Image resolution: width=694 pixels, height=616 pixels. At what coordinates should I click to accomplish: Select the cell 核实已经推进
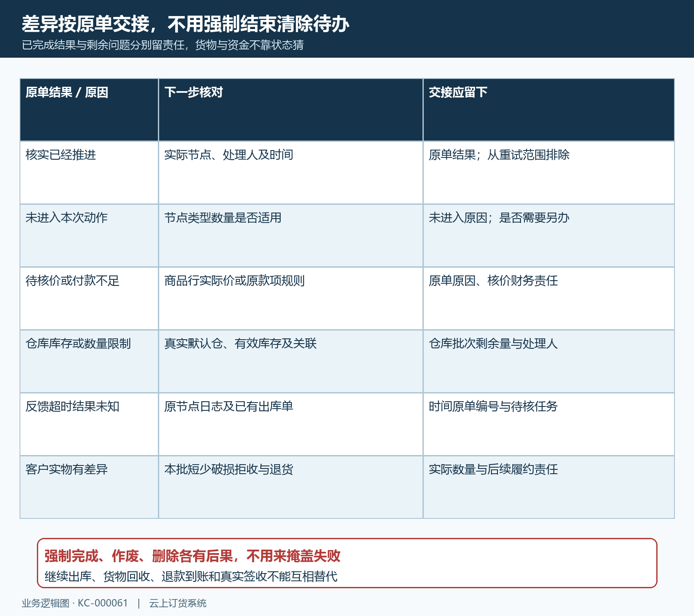click(x=89, y=173)
